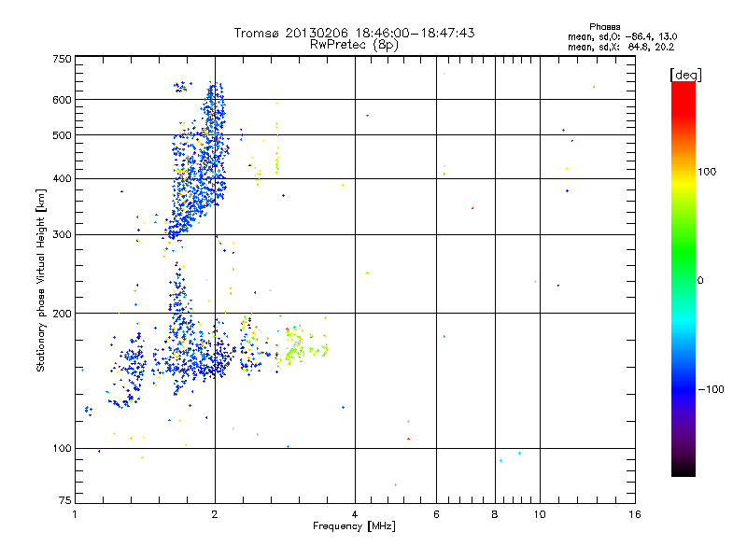The width and height of the screenshot is (747, 560).
Task: Click the '[deg]' colorbar unit label
Action: pos(685,75)
